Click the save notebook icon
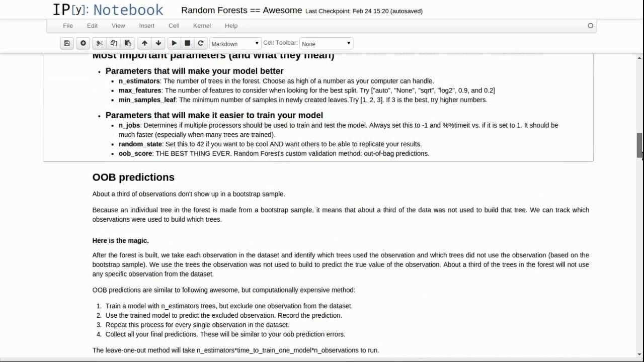Viewport: 644px width, 362px height. pyautogui.click(x=67, y=43)
